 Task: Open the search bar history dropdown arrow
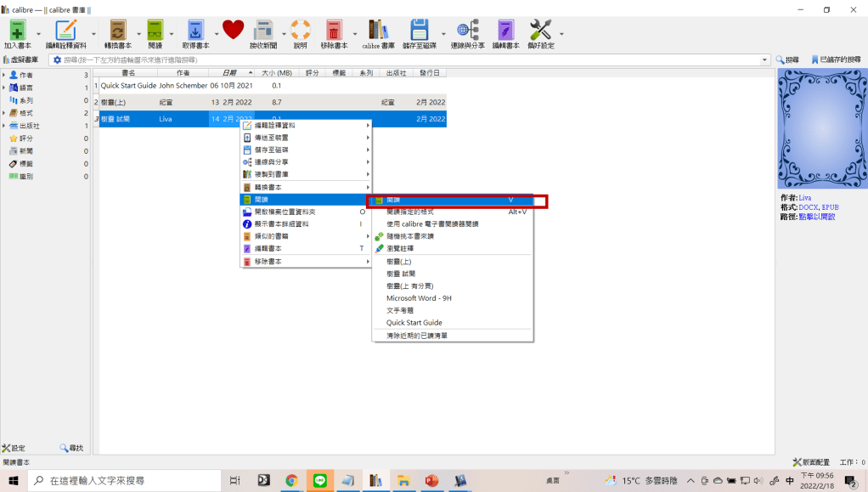click(764, 60)
